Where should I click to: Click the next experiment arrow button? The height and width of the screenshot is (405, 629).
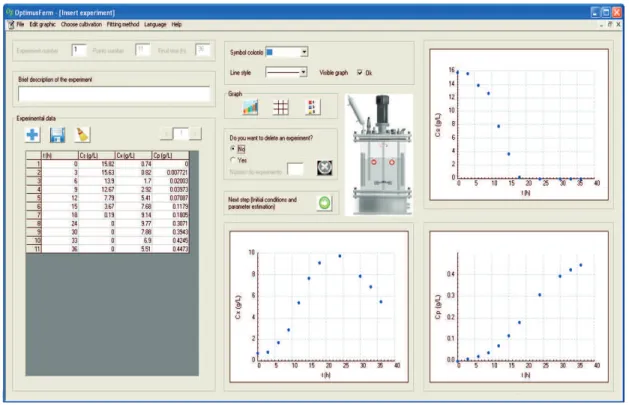tap(195, 134)
